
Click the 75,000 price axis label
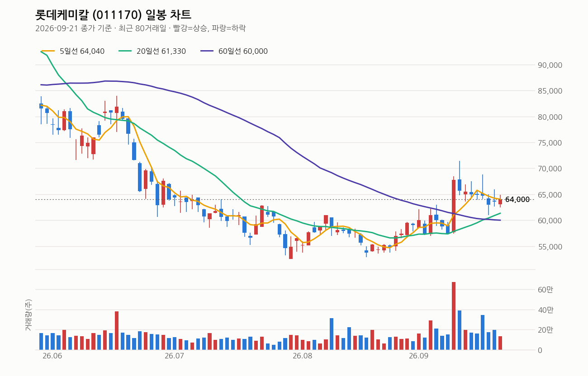pyautogui.click(x=550, y=143)
